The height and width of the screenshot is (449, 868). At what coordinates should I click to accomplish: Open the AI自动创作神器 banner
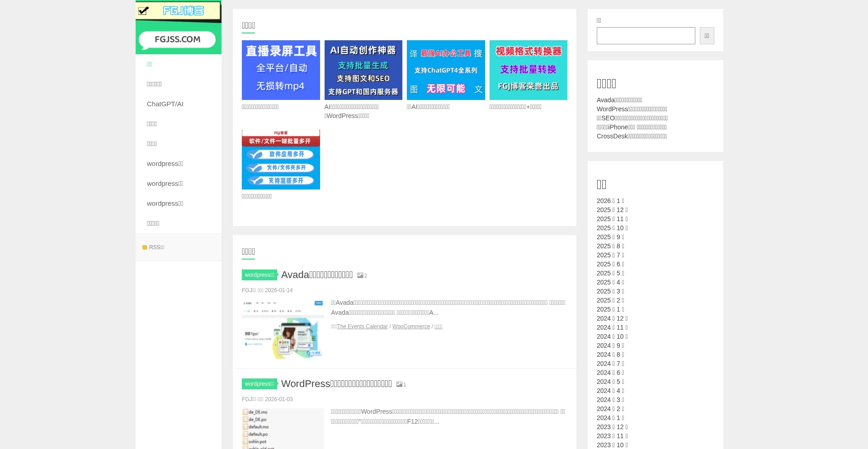(363, 70)
